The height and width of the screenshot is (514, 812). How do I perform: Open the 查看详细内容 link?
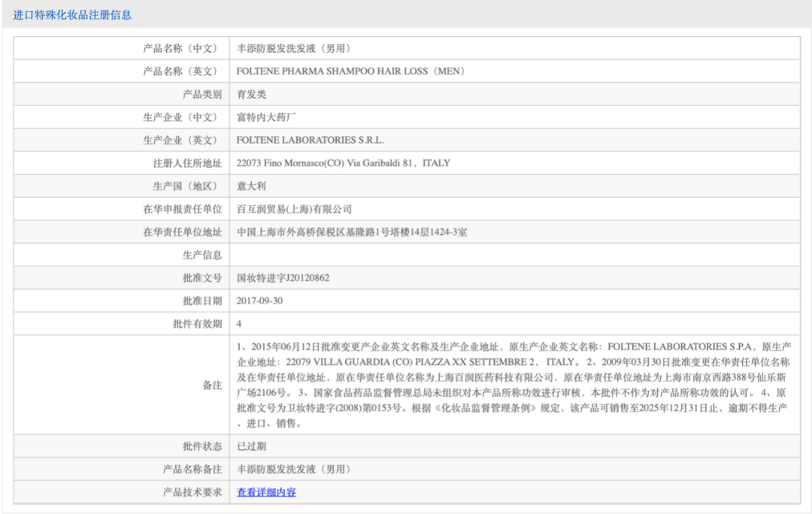click(266, 491)
